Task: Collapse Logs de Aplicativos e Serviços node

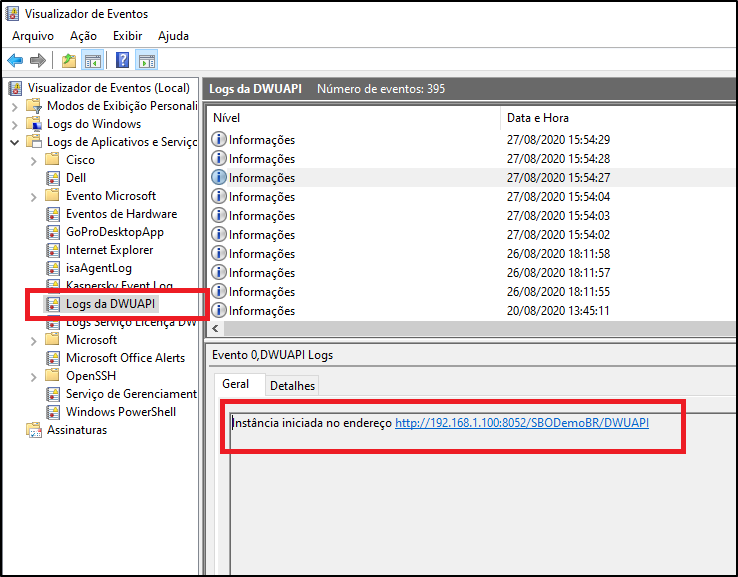Action: tap(14, 142)
